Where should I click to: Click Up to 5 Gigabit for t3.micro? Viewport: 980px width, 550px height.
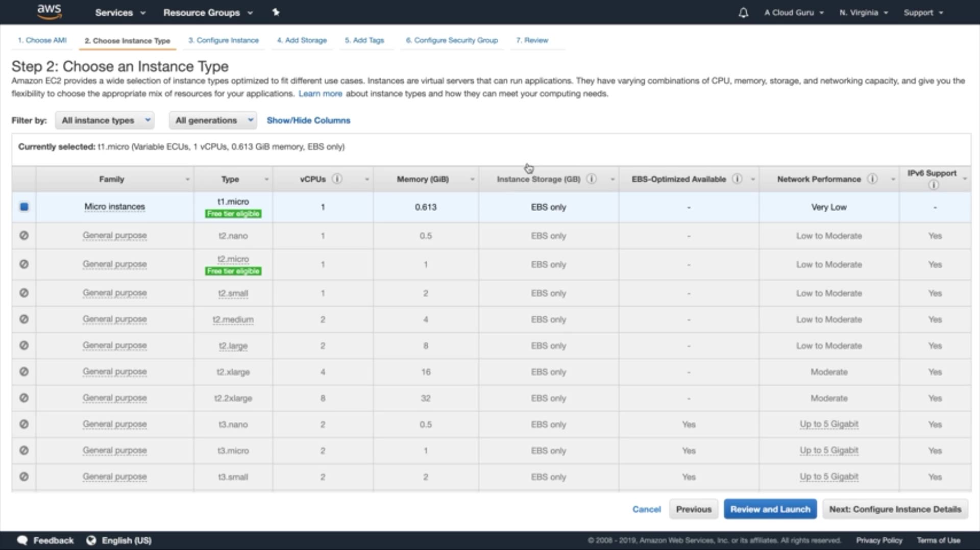pyautogui.click(x=829, y=451)
